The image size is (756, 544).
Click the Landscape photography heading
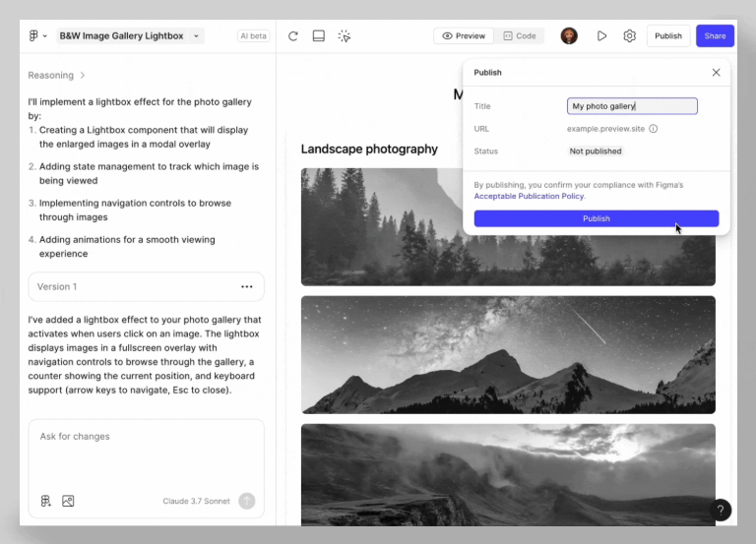[x=369, y=149]
